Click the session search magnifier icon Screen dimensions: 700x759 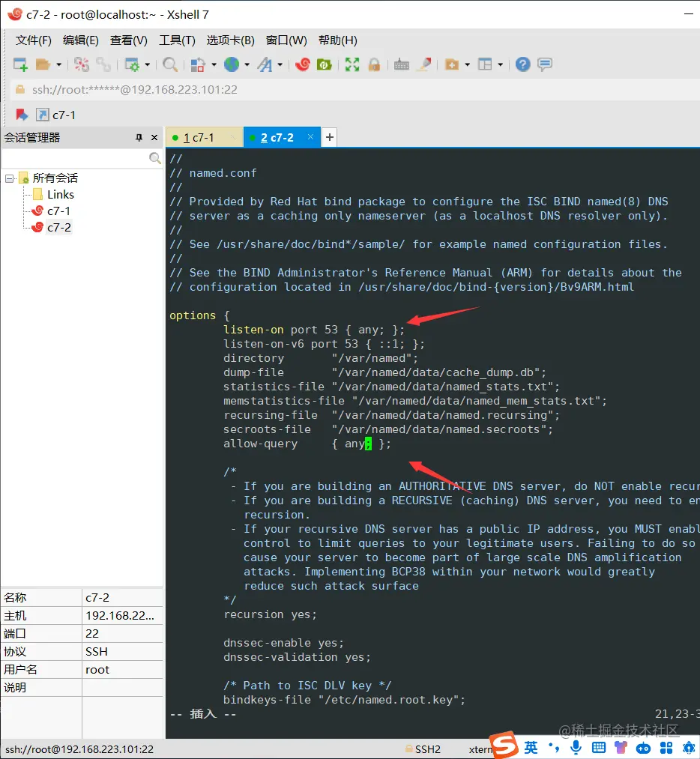[x=155, y=158]
